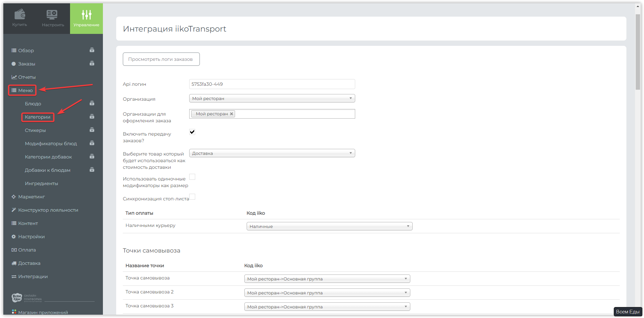Uncheck Включить передачу заказов checkbox

192,132
